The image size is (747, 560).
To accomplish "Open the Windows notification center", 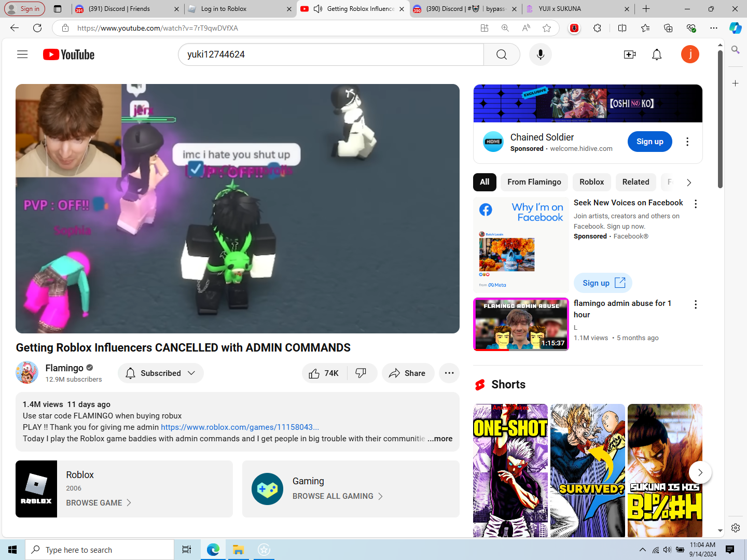I will (x=730, y=550).
